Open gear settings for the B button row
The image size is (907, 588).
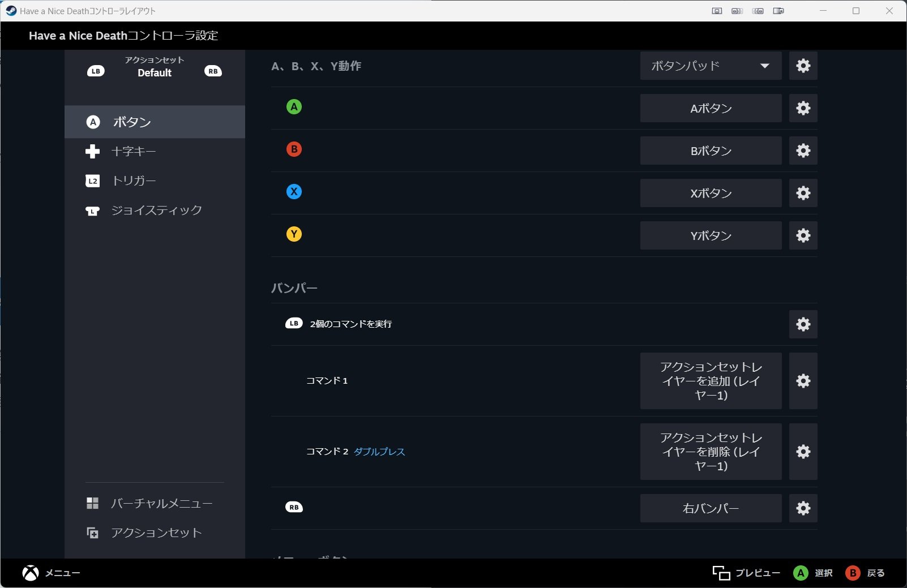pyautogui.click(x=803, y=151)
